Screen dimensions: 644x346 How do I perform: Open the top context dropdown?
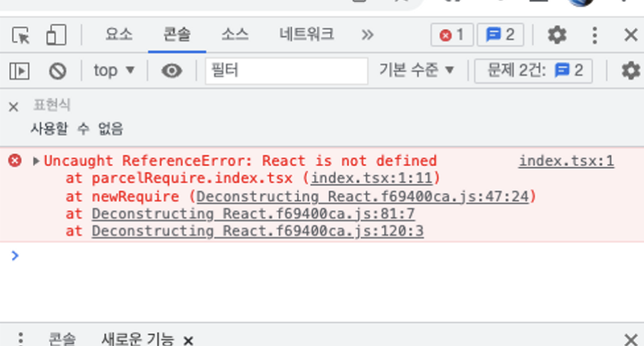(113, 70)
